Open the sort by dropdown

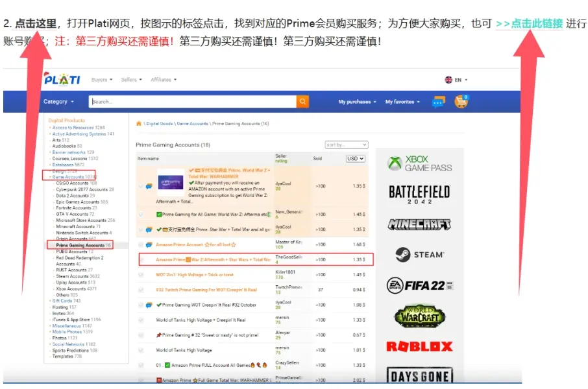[346, 145]
